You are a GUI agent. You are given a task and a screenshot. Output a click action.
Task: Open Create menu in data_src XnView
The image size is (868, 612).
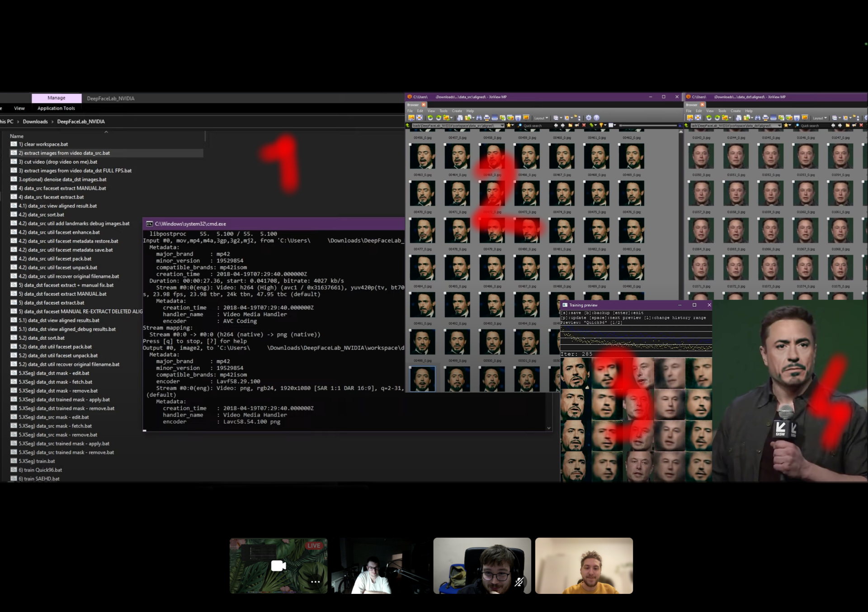(457, 111)
